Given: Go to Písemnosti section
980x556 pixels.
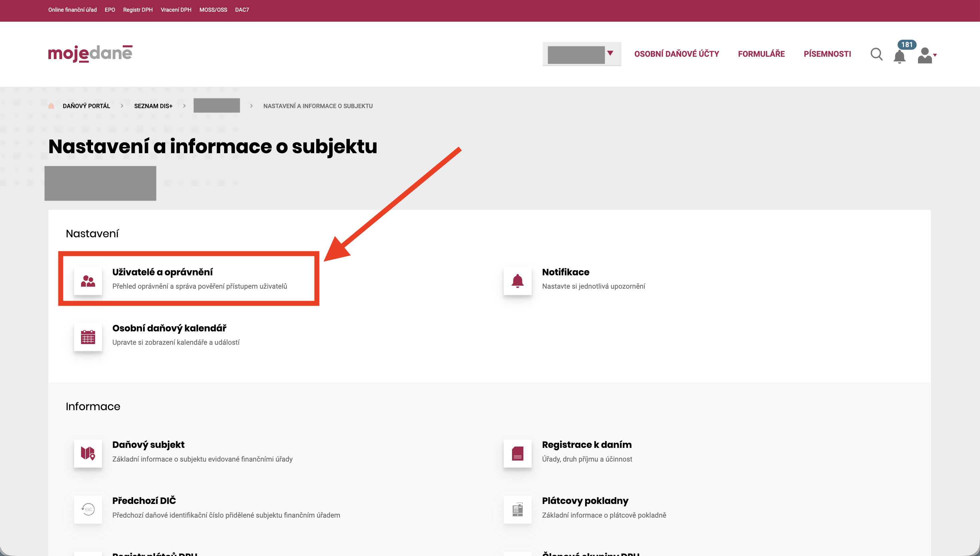Looking at the screenshot, I should tap(827, 54).
